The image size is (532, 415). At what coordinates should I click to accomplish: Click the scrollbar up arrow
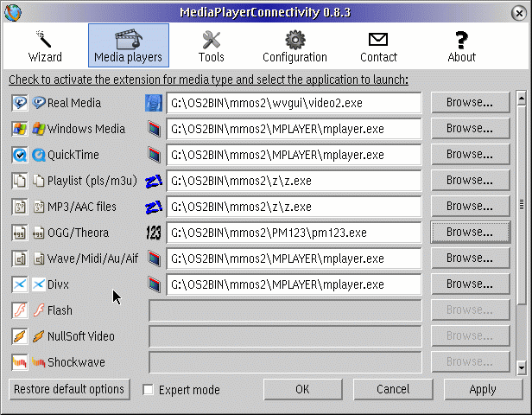(521, 99)
